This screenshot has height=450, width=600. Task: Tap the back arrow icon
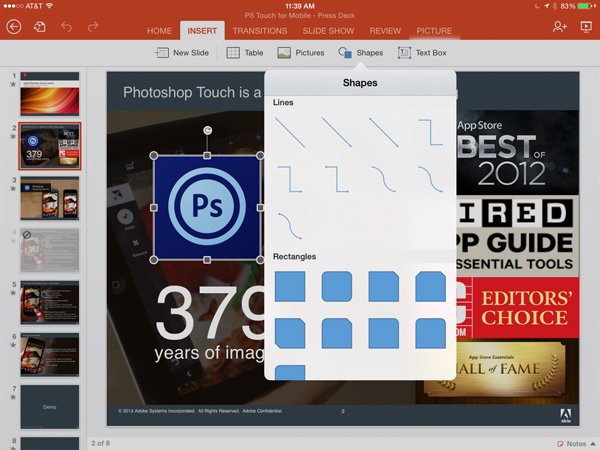[x=14, y=27]
